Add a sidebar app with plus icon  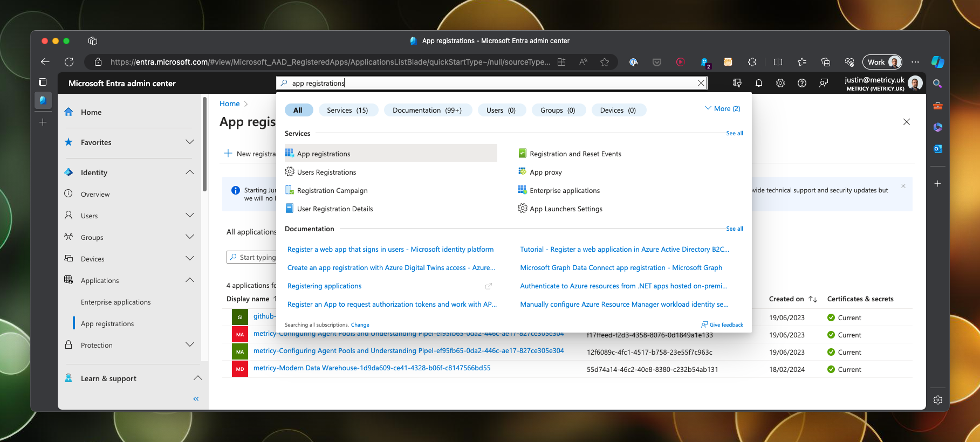[x=938, y=184]
